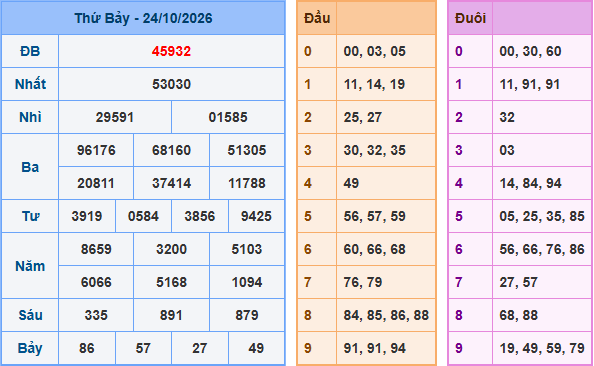Image resolution: width=594 pixels, height=366 pixels.
Task: Select Đầu values "25, 27"
Action: [363, 117]
